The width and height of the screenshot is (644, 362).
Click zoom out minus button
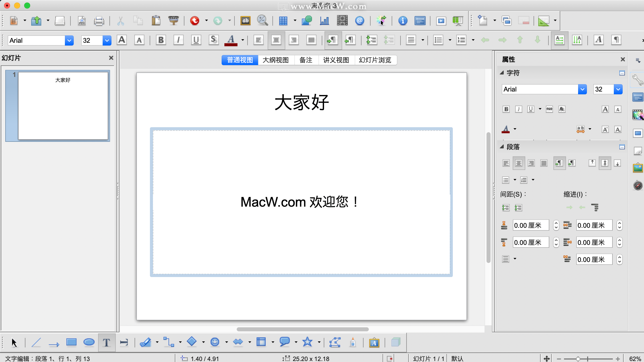(559, 359)
